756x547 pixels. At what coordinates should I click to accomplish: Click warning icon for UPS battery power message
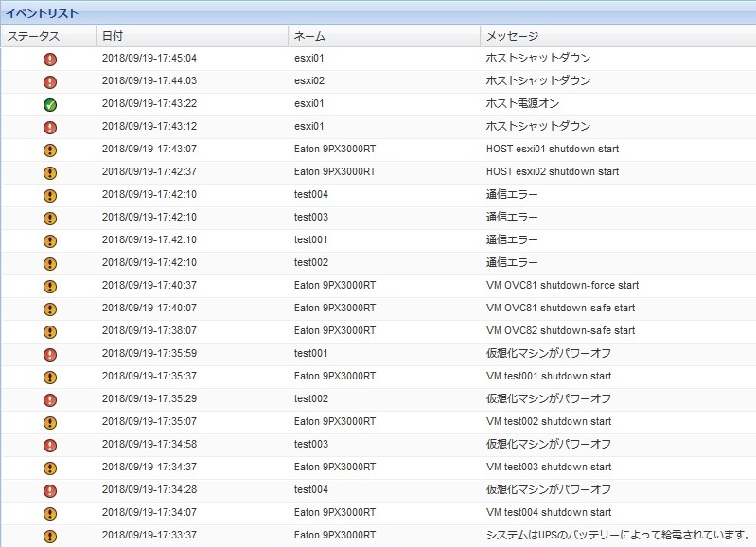(x=50, y=536)
